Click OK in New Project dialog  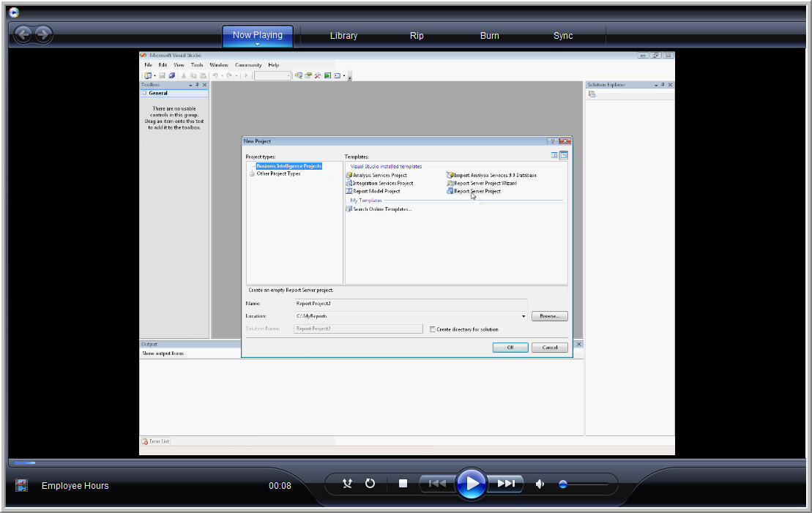coord(510,348)
